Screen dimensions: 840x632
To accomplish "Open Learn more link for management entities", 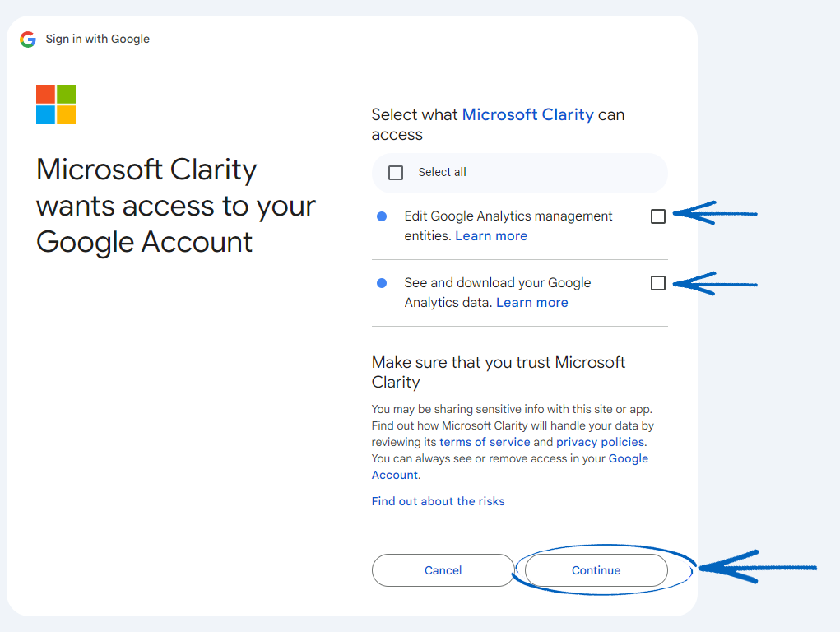I will (491, 236).
